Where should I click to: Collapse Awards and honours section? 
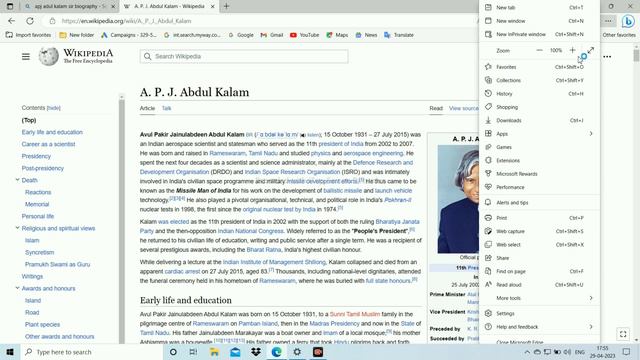pos(18,288)
